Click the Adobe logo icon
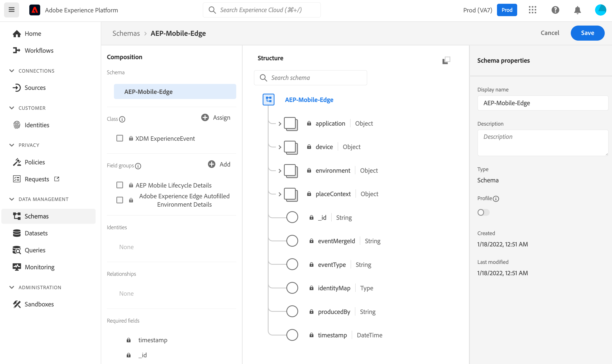 point(35,10)
